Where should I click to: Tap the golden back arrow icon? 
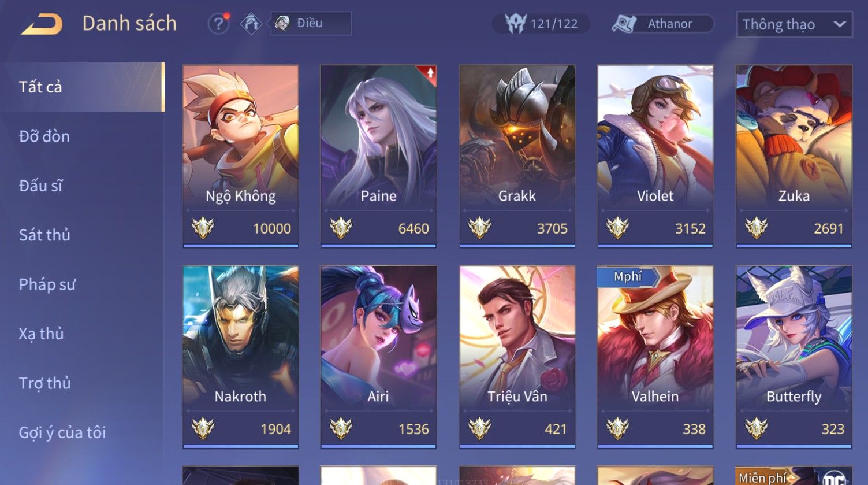click(x=42, y=24)
